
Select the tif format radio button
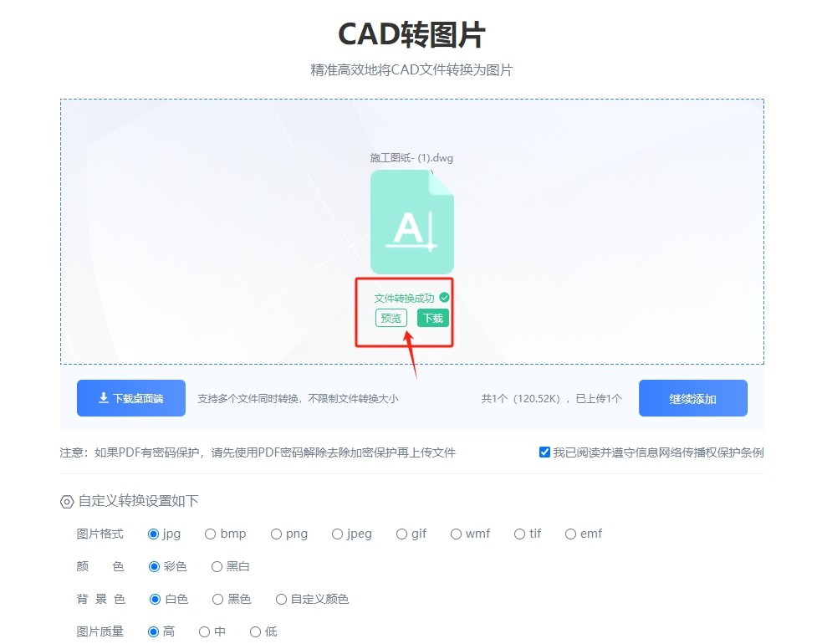(520, 534)
